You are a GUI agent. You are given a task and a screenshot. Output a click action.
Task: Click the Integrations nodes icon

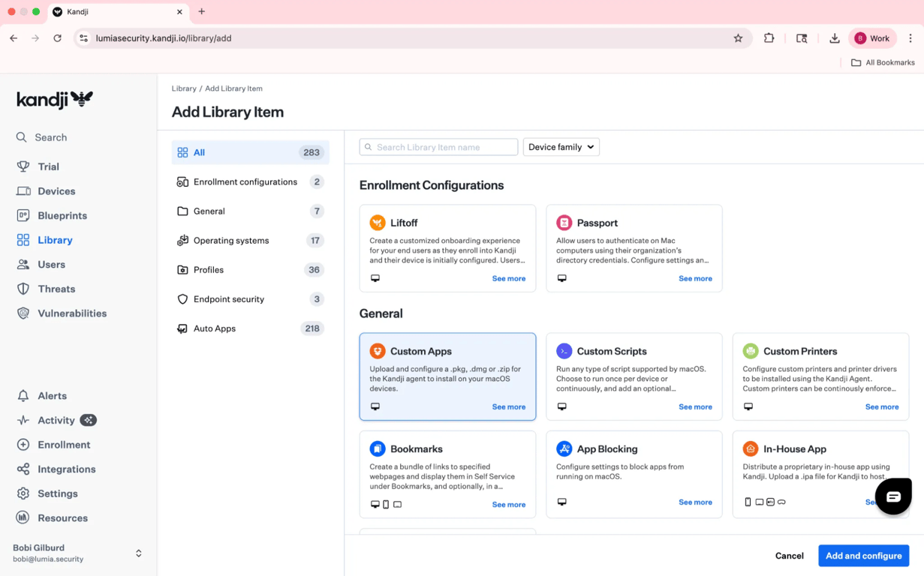tap(23, 469)
